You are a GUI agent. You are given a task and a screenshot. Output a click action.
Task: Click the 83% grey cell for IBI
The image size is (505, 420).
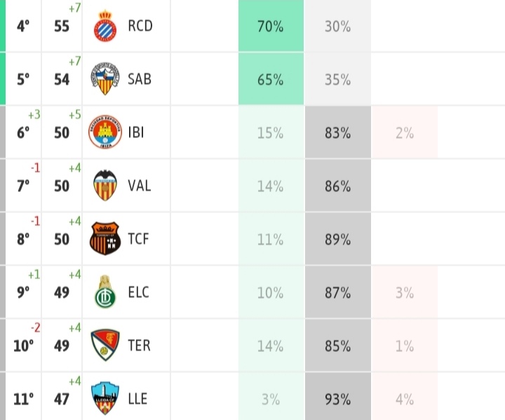point(338,133)
